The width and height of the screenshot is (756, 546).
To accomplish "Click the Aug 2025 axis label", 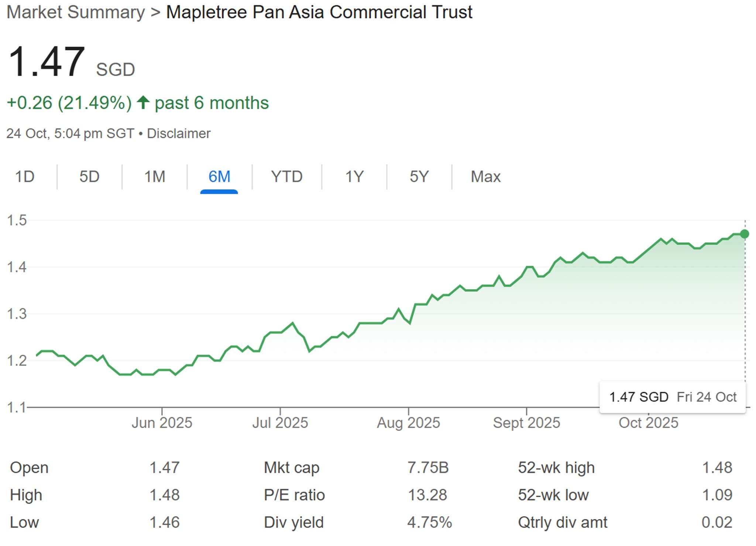I will [408, 423].
